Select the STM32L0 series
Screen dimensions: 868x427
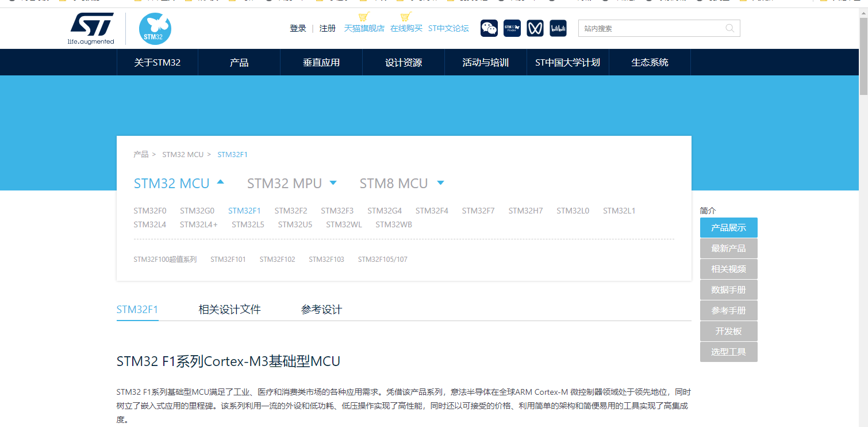click(x=573, y=211)
